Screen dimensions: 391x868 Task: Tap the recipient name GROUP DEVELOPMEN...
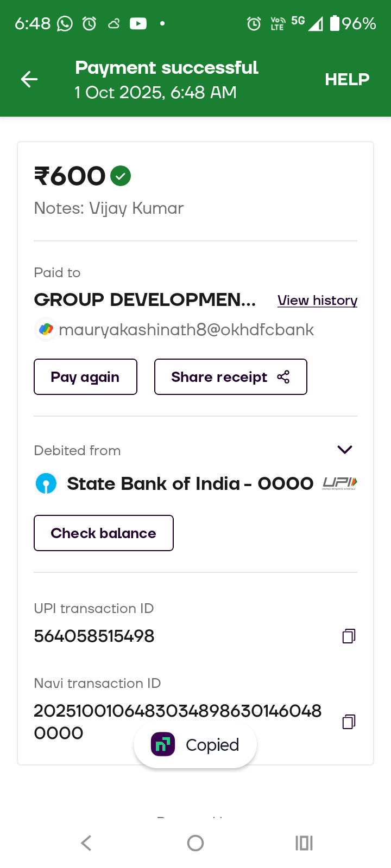(145, 299)
